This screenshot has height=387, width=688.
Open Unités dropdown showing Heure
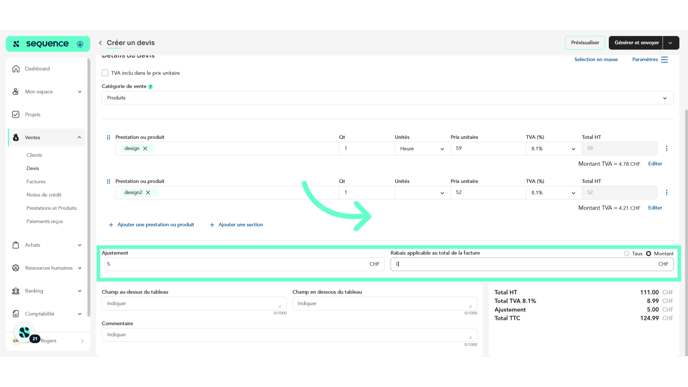pos(422,149)
